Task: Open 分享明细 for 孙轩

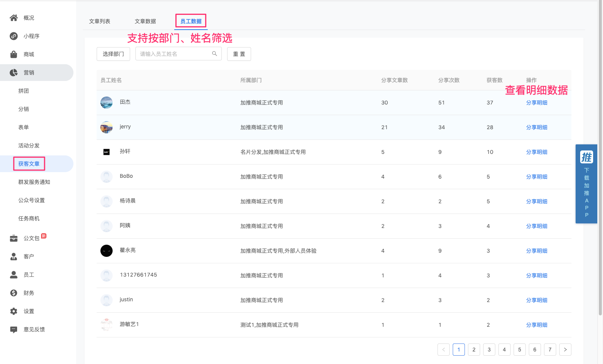Action: [x=536, y=152]
